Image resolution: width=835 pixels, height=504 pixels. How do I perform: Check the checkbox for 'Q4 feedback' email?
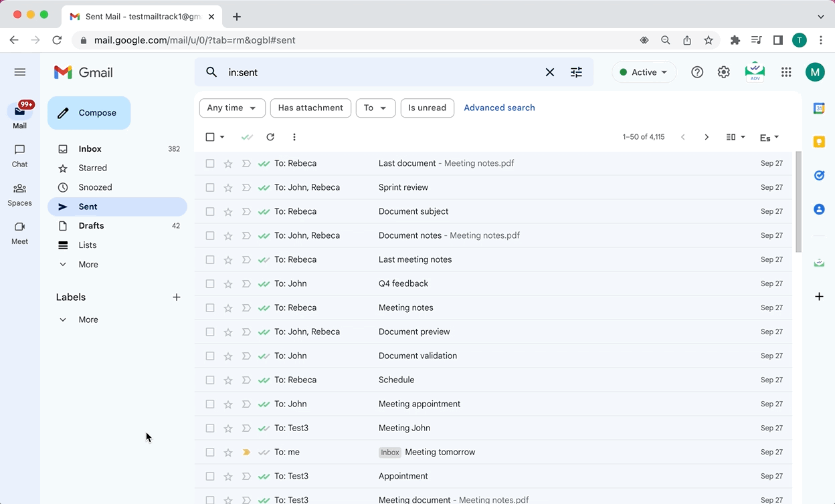click(x=210, y=283)
